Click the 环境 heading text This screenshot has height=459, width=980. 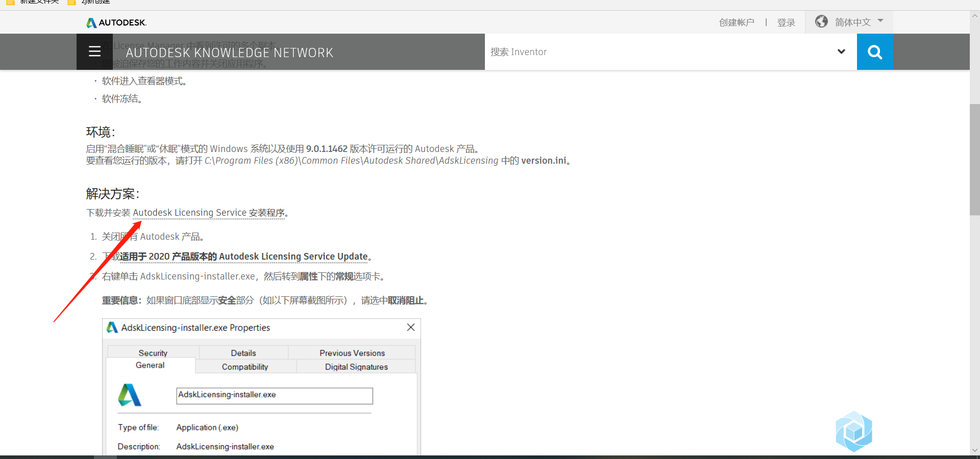pos(101,132)
